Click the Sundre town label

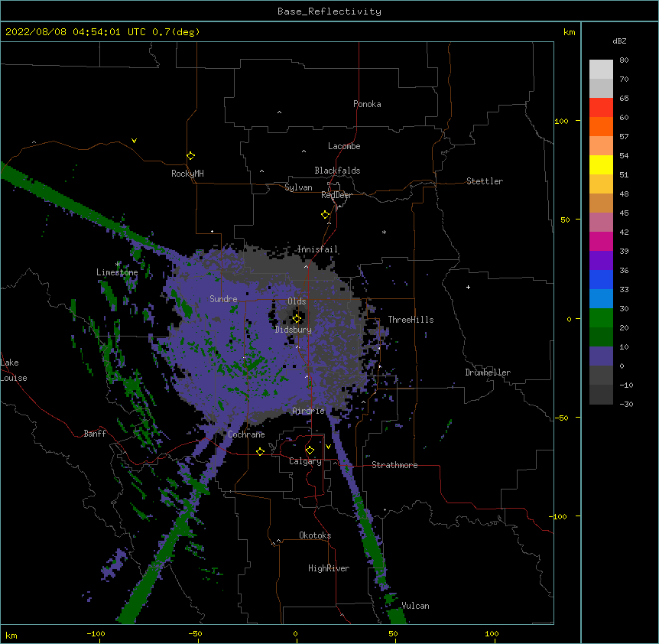[223, 299]
